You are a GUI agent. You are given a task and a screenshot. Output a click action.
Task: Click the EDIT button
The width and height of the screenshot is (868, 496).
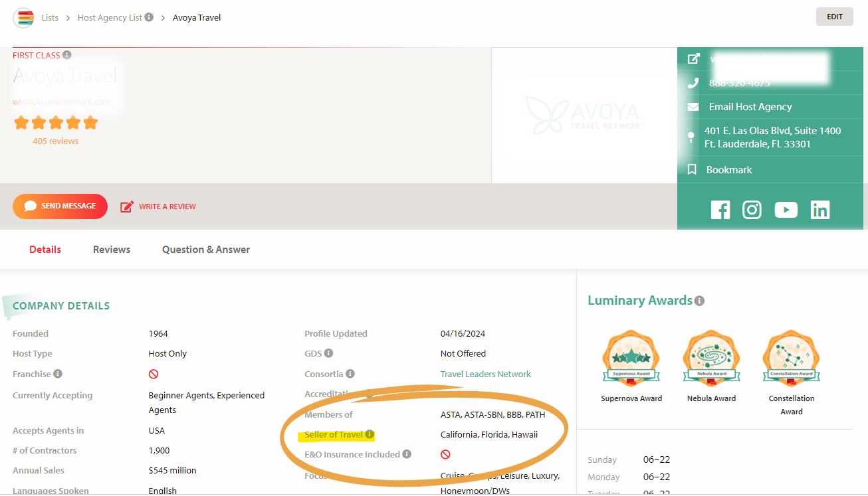834,17
